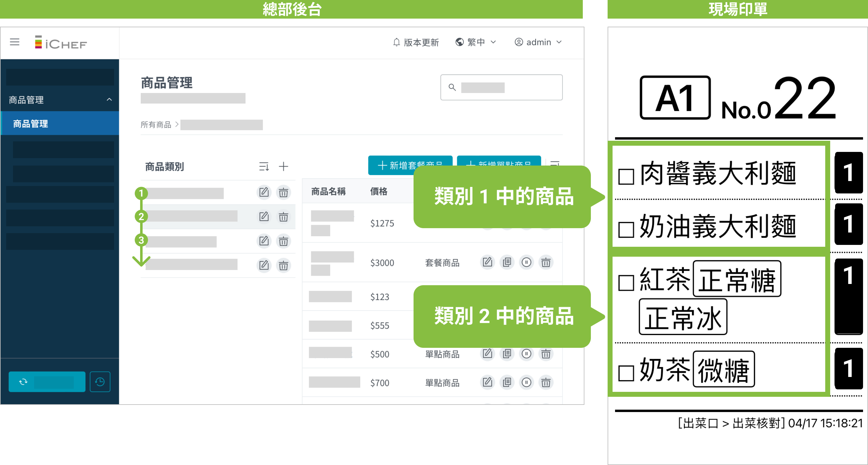Select 商品管理 submenu item in sidebar

point(30,124)
